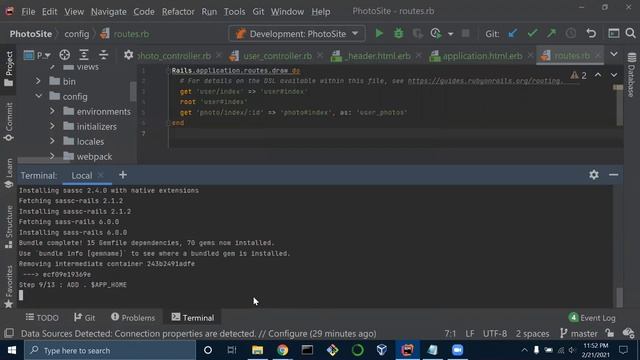Expand the webpack folder
This screenshot has width=640, height=360.
52,156
